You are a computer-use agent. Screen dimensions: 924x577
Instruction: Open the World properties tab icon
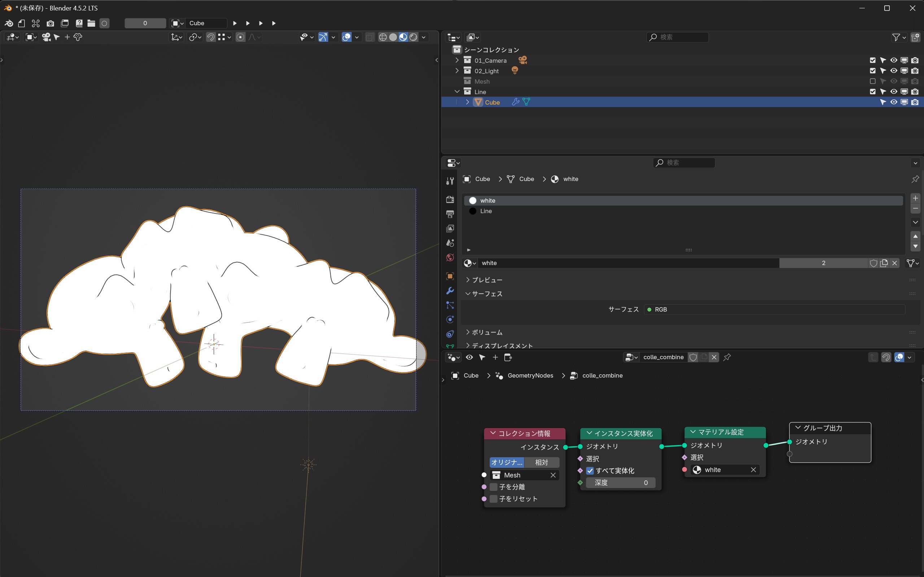450,257
